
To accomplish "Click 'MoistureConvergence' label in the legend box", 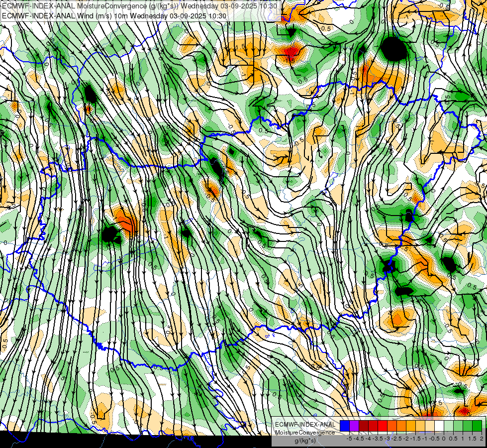I will pyautogui.click(x=305, y=433).
